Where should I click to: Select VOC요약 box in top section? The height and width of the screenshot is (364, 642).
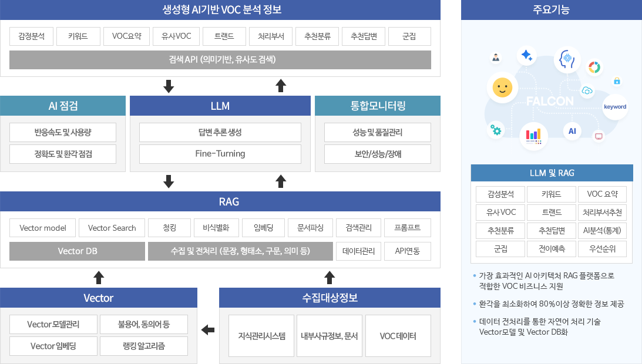[126, 36]
